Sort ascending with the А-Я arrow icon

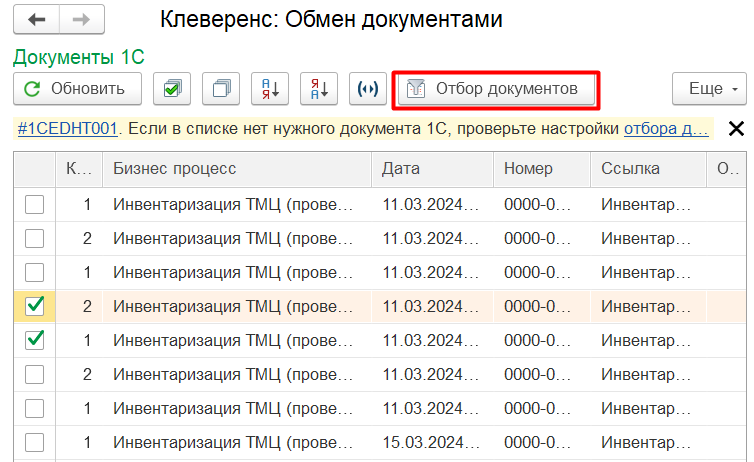270,88
